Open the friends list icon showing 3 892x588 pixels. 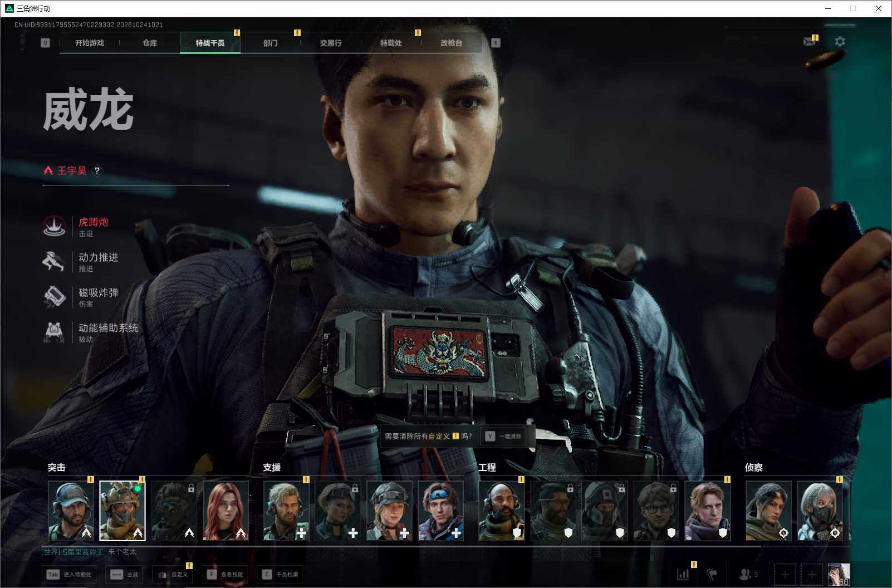point(748,574)
